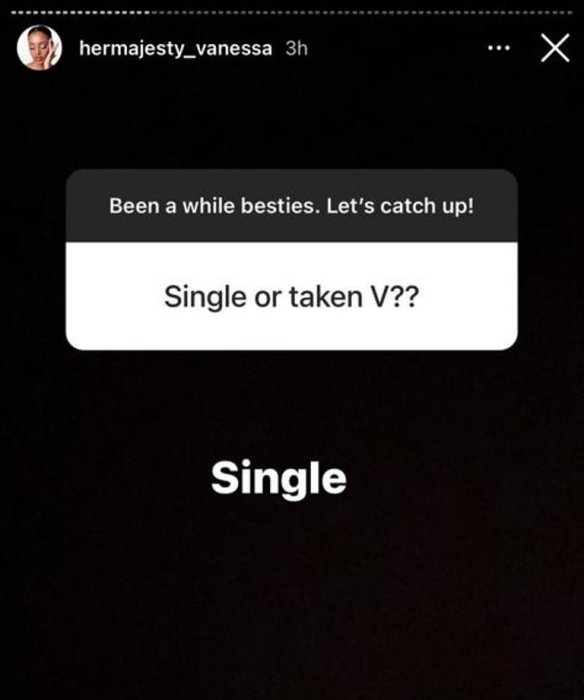Image resolution: width=584 pixels, height=700 pixels.
Task: Click the brighter viewed portion of progress bar
Action: coord(81,12)
